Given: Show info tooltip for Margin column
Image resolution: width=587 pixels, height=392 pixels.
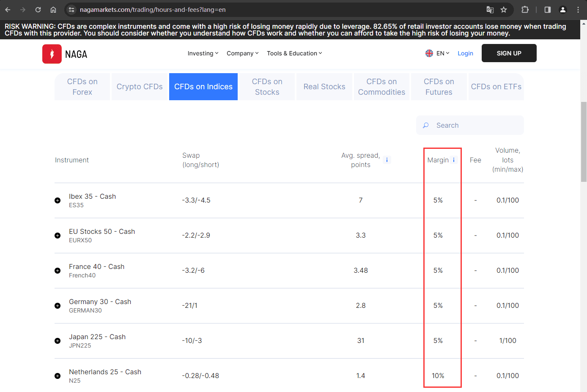Looking at the screenshot, I should 454,160.
